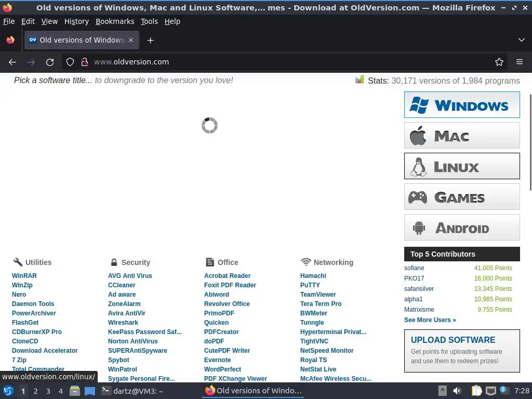Reload the current page

[x=50, y=62]
